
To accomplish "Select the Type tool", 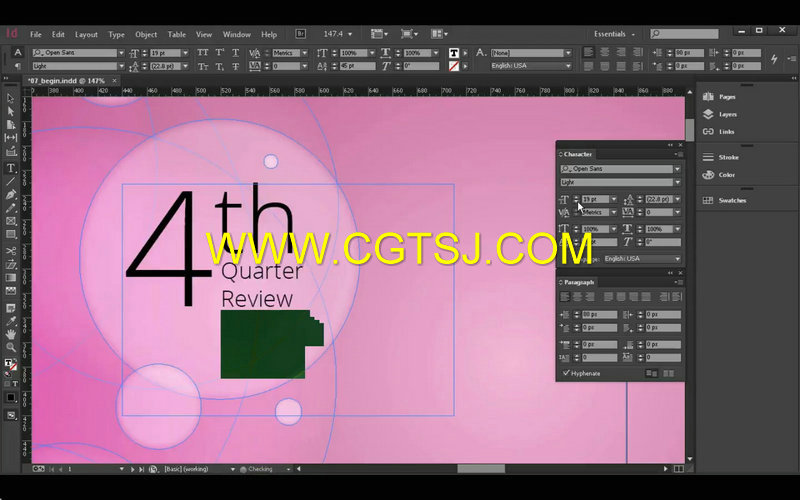I will [11, 168].
